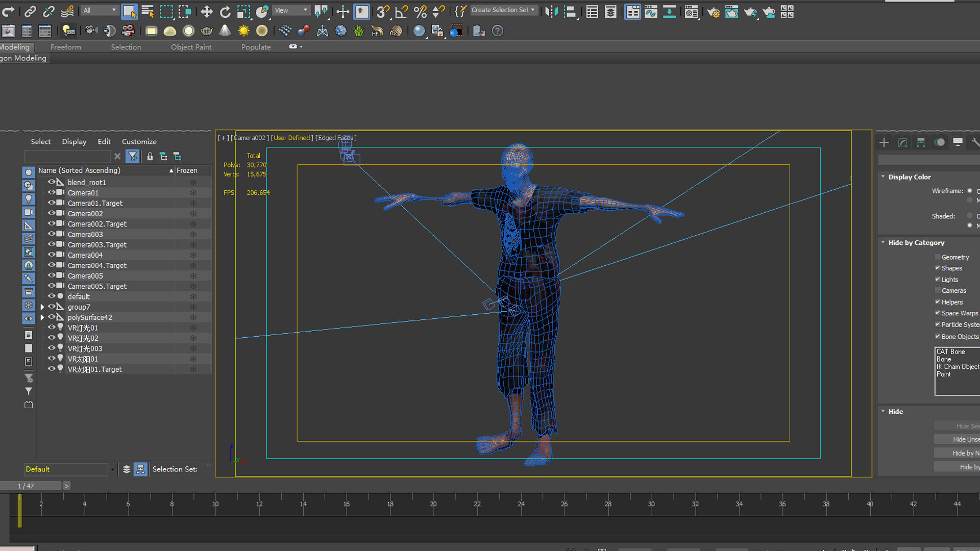
Task: Choose Rectangular Selection Region tool
Action: click(166, 11)
